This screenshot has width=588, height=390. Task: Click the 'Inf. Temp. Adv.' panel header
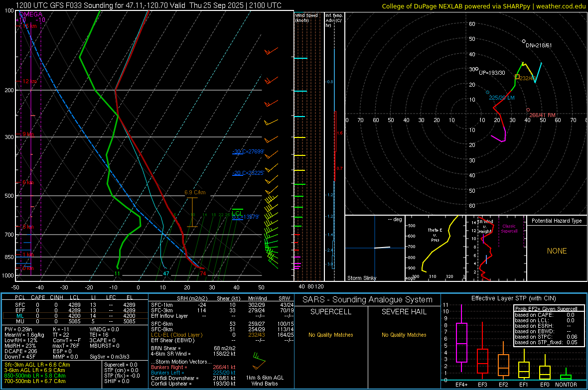tap(334, 20)
